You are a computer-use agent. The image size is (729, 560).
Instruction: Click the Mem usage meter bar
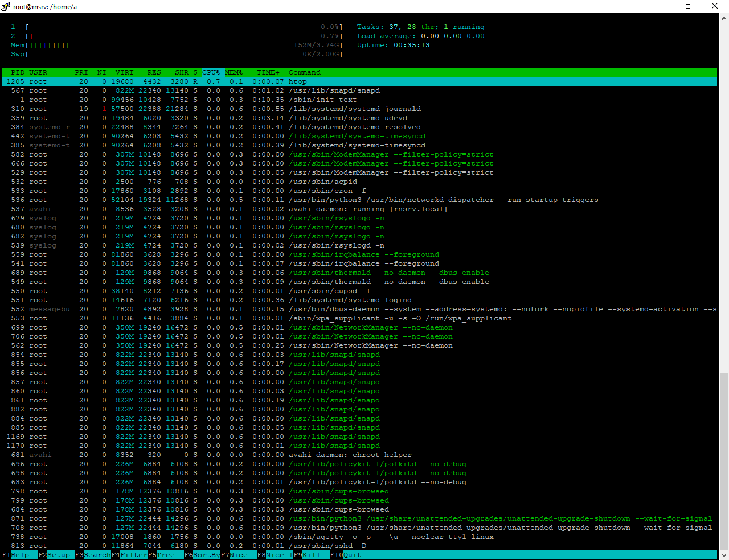[x=177, y=45]
